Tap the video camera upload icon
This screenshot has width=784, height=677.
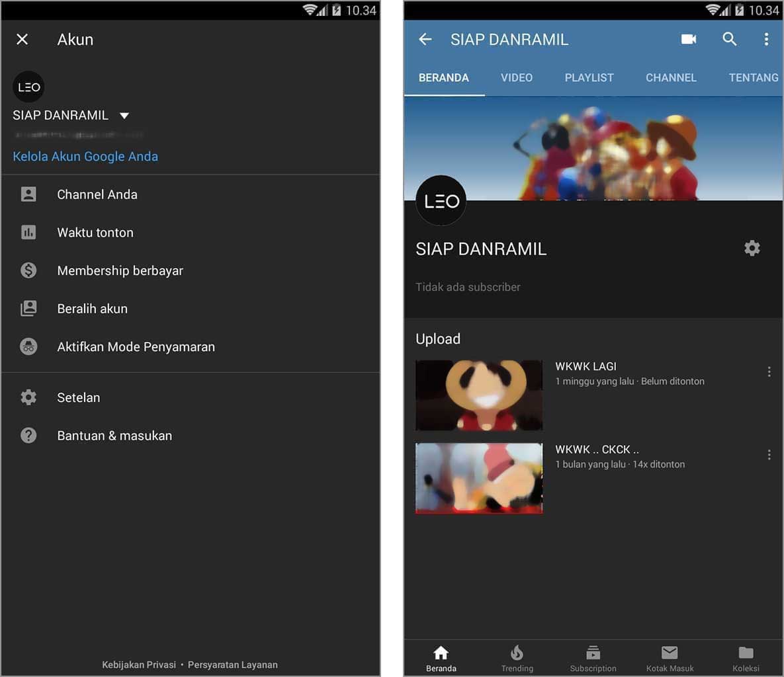689,39
